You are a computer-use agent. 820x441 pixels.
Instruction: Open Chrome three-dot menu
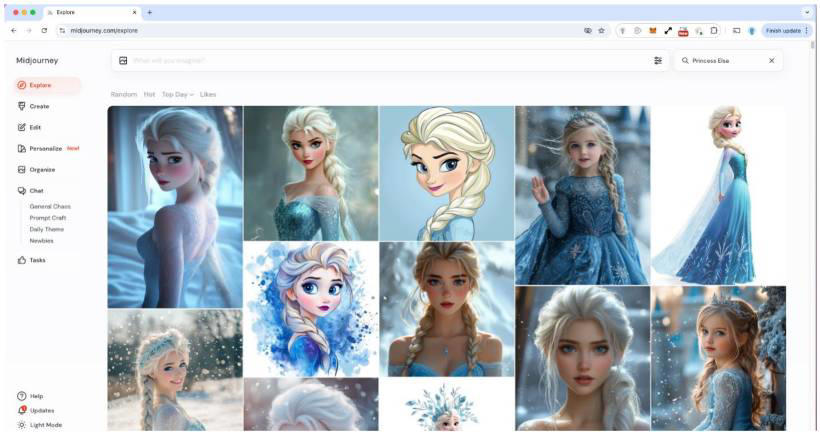(x=806, y=31)
